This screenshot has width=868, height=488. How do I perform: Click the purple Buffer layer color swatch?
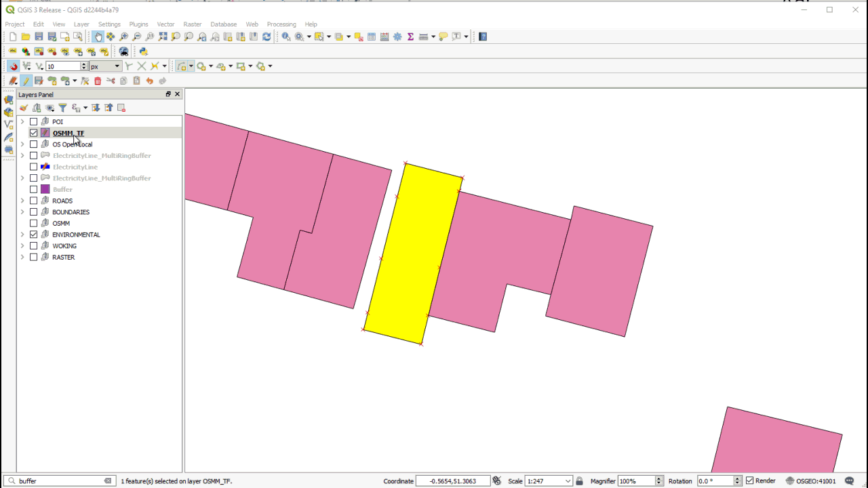(x=45, y=190)
